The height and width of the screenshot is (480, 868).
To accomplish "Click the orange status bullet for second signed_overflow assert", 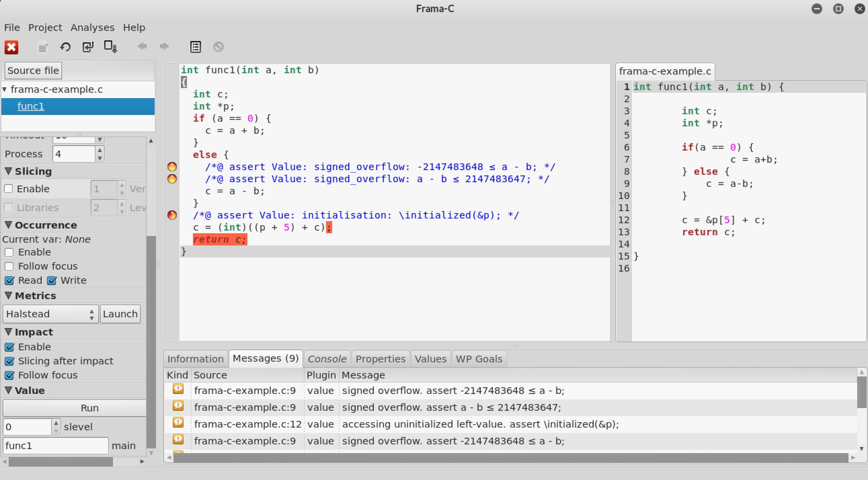I will (x=172, y=179).
